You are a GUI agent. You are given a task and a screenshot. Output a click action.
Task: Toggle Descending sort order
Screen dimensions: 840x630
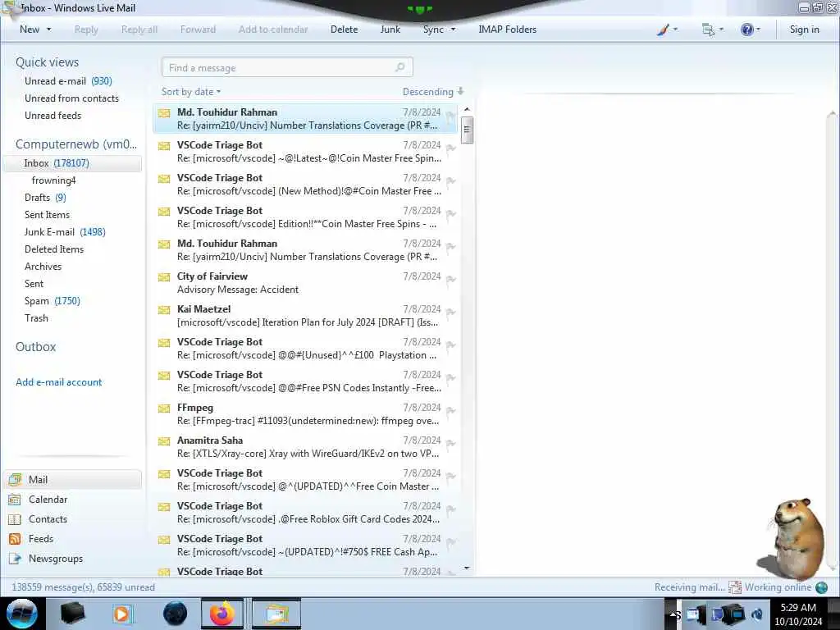click(433, 92)
